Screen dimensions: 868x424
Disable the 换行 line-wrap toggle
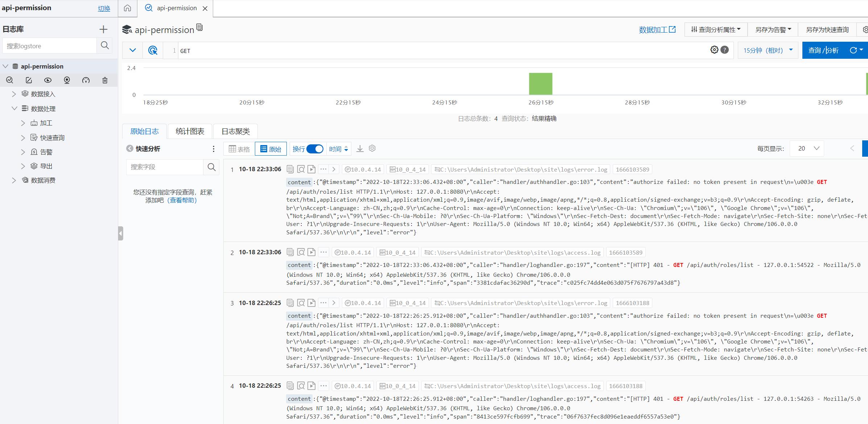coord(315,149)
